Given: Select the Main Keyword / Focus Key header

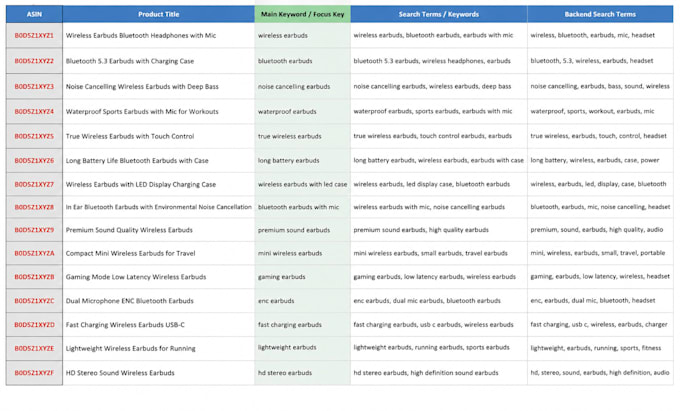Looking at the screenshot, I should 302,14.
